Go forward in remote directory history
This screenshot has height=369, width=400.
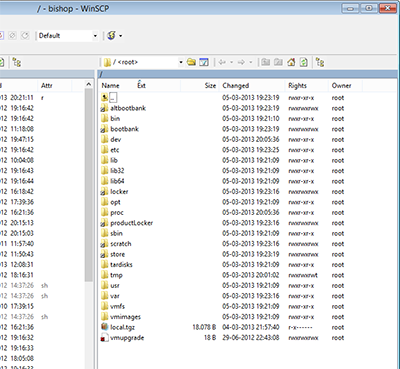(x=241, y=62)
